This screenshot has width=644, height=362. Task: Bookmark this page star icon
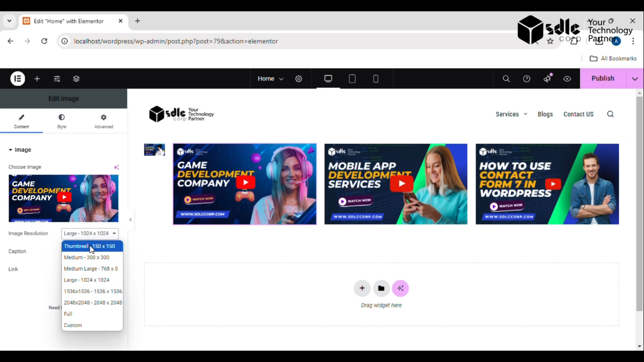(x=550, y=41)
